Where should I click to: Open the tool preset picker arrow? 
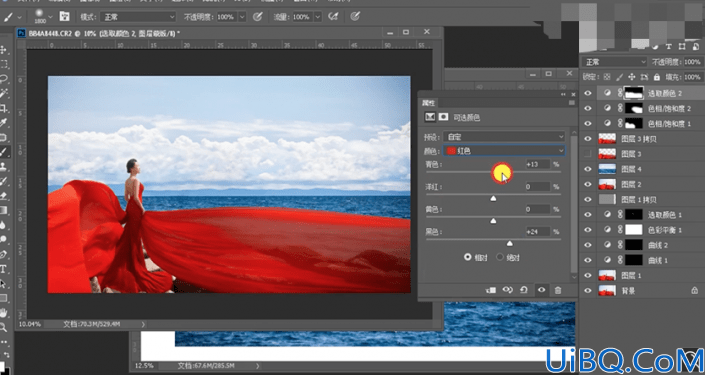tap(19, 17)
